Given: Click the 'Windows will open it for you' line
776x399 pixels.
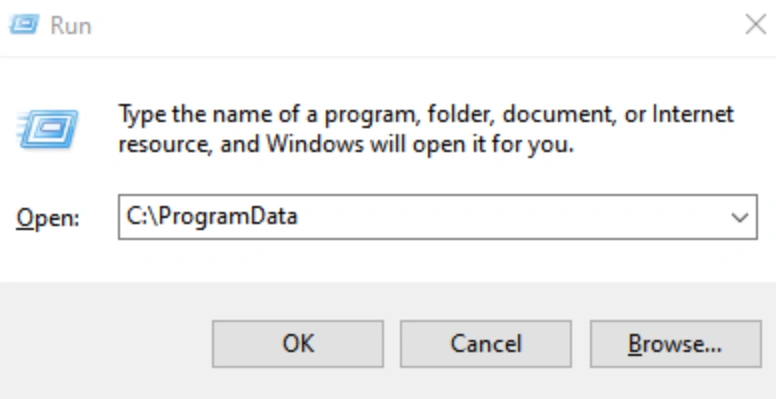Looking at the screenshot, I should (x=346, y=145).
